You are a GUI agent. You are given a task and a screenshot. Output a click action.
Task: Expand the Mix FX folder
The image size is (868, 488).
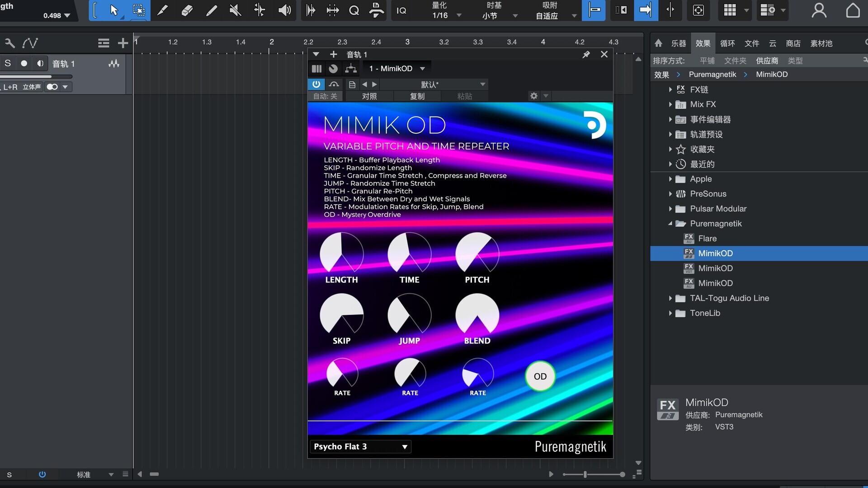pyautogui.click(x=670, y=104)
